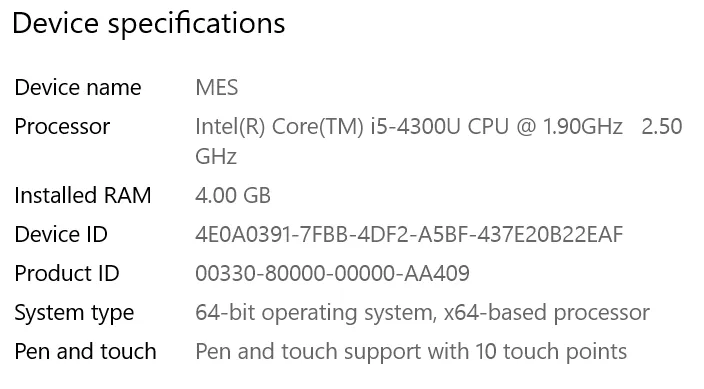Click the 1.90GHz CPU clock text
704x389 pixels.
coord(582,126)
